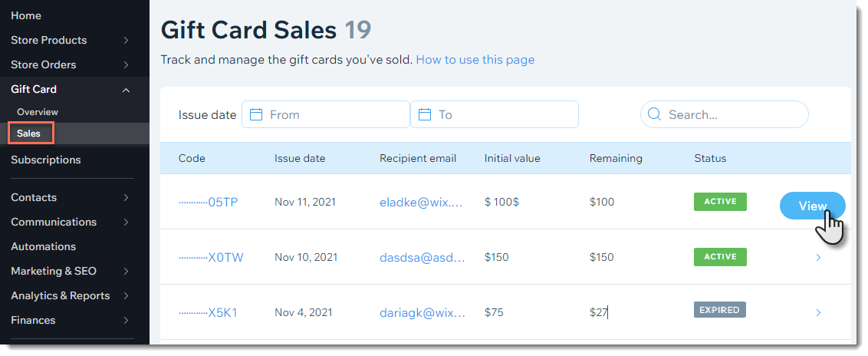Click the search magnifier icon

654,114
